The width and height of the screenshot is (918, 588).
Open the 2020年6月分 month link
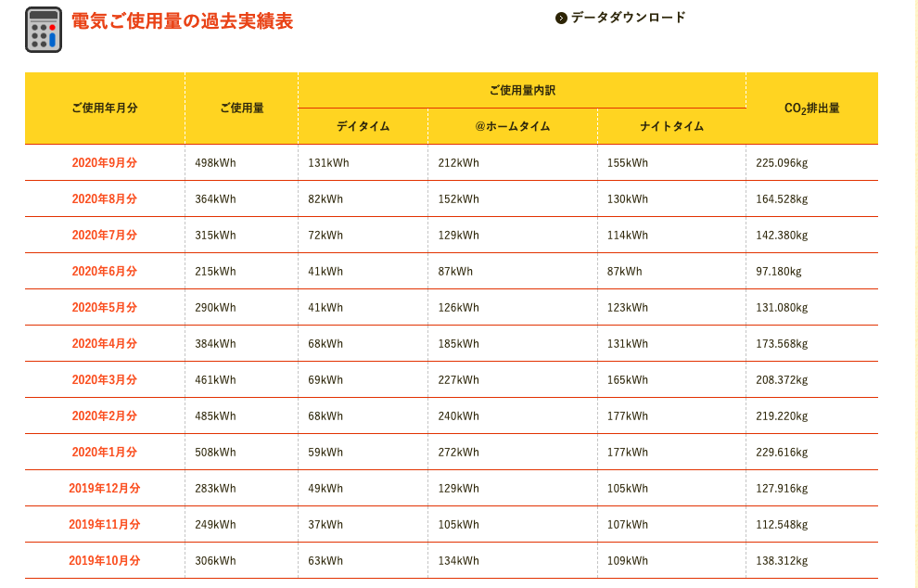click(104, 271)
